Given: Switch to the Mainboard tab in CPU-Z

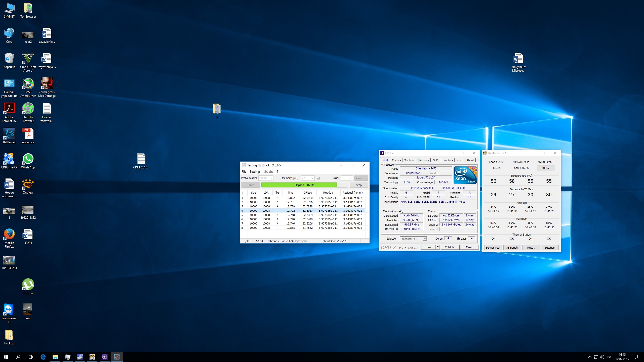Looking at the screenshot, I should click(x=410, y=160).
